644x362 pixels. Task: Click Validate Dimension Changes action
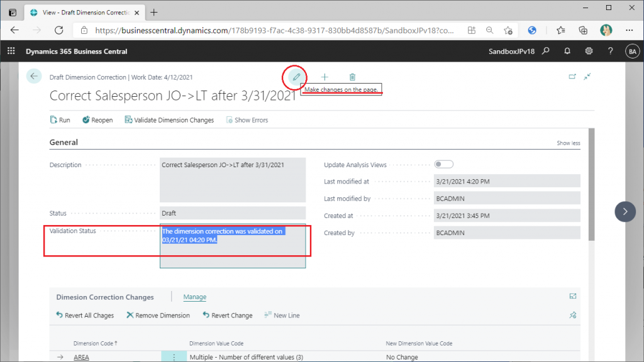click(169, 120)
